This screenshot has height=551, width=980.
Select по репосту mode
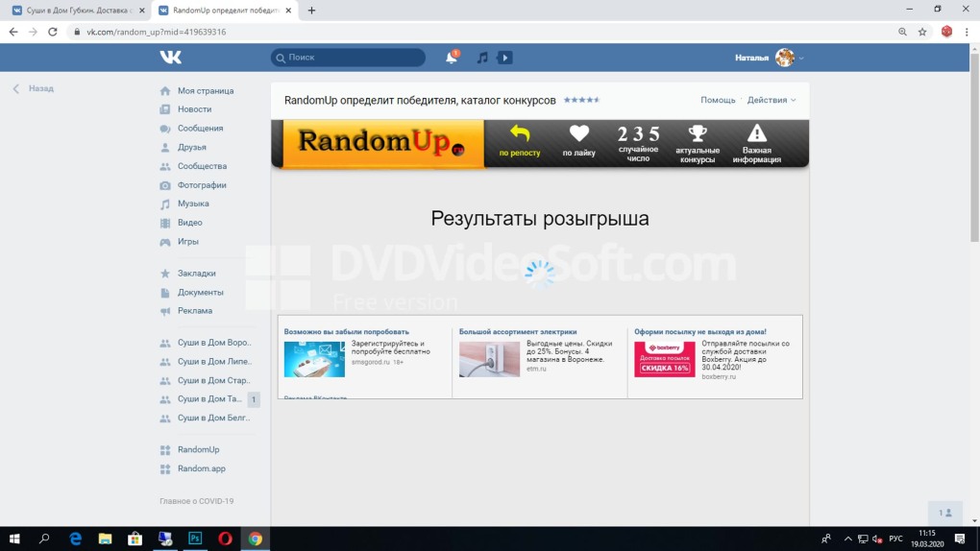[520, 141]
